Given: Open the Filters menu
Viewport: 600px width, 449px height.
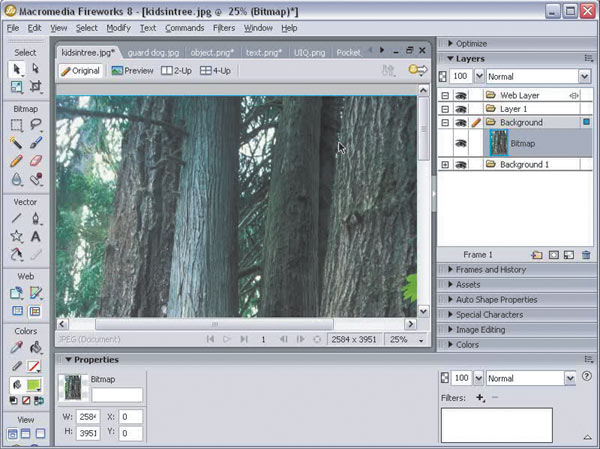Looking at the screenshot, I should [223, 28].
